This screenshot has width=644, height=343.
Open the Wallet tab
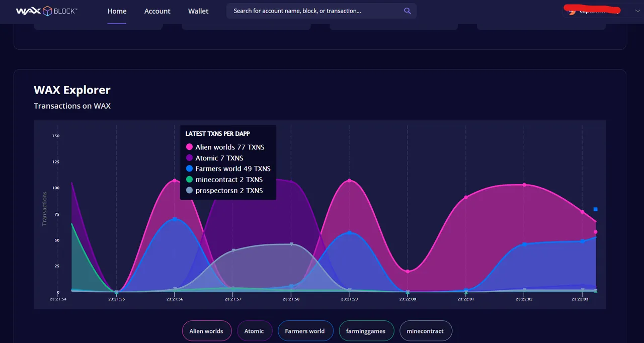(x=198, y=11)
